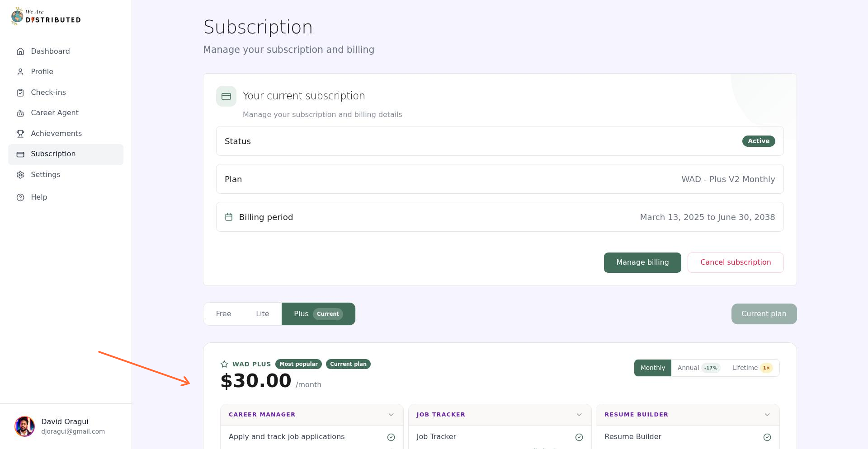This screenshot has height=449, width=868.
Task: Click the We Are Distributed logo
Action: [x=46, y=16]
